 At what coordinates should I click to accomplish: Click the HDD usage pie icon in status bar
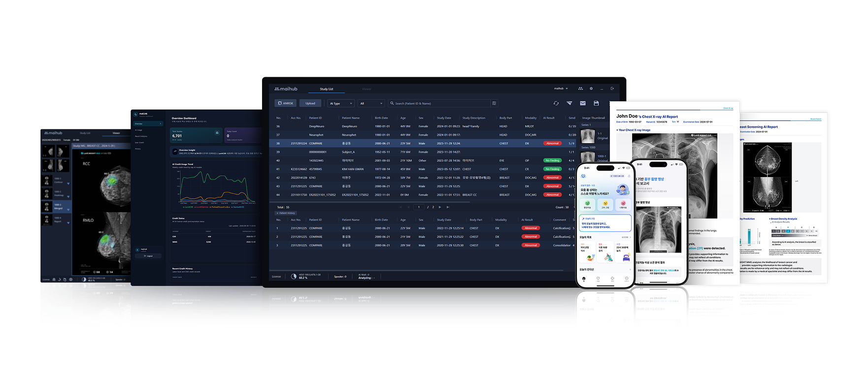294,277
